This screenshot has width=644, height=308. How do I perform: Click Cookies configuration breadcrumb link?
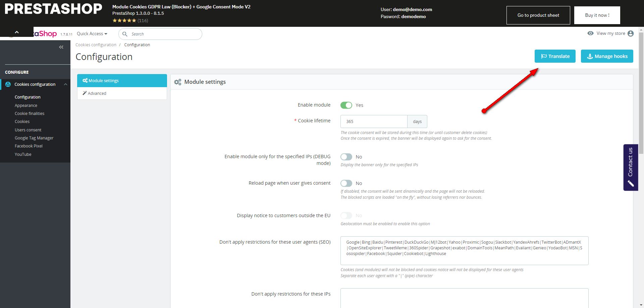pos(96,45)
